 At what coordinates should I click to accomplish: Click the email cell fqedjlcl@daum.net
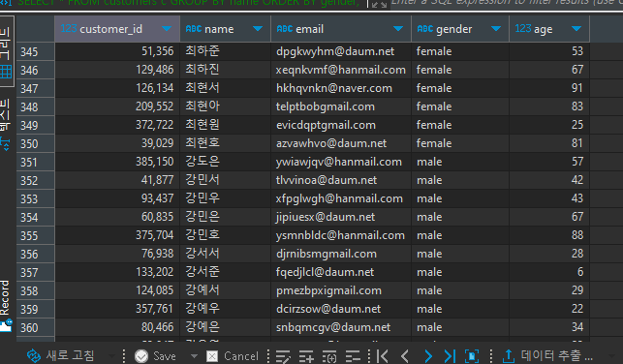pyautogui.click(x=341, y=272)
